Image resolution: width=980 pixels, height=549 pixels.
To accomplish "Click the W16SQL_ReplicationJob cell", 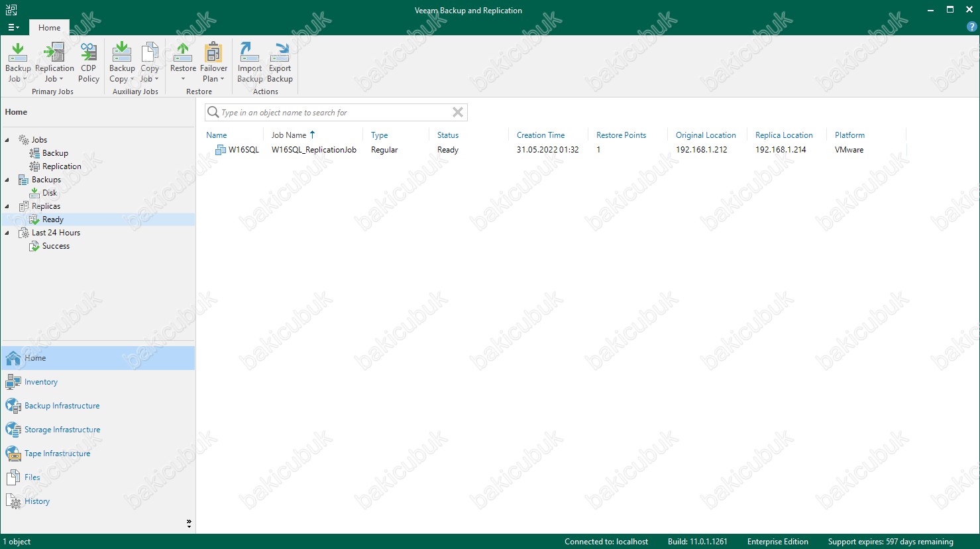I will (314, 150).
